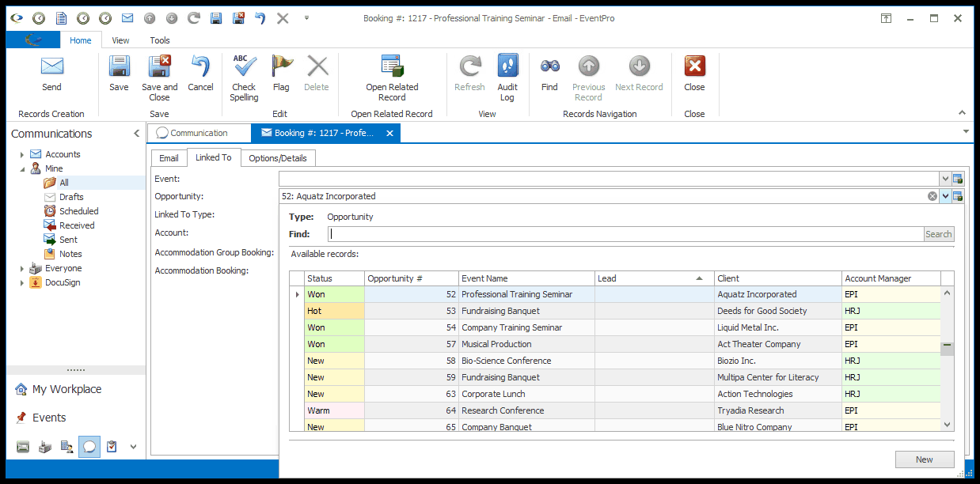
Task: Select the All folder under Mine
Action: tap(63, 183)
